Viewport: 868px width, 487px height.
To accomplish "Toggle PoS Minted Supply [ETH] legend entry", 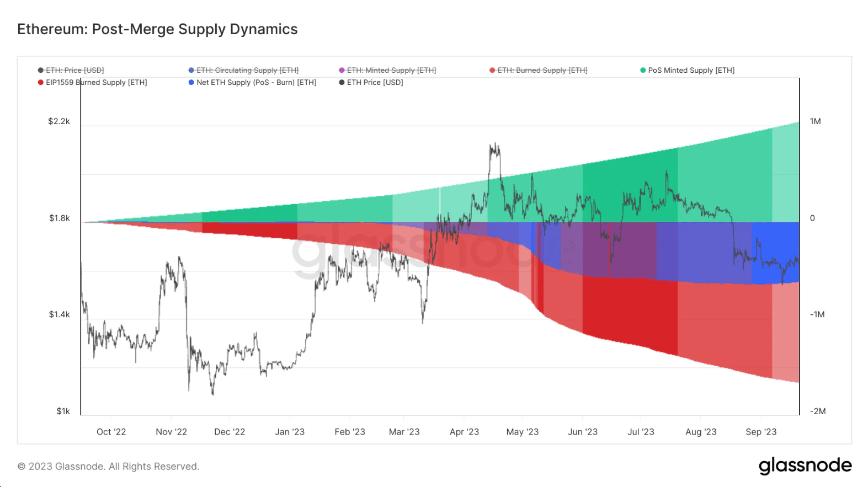I will (x=687, y=70).
